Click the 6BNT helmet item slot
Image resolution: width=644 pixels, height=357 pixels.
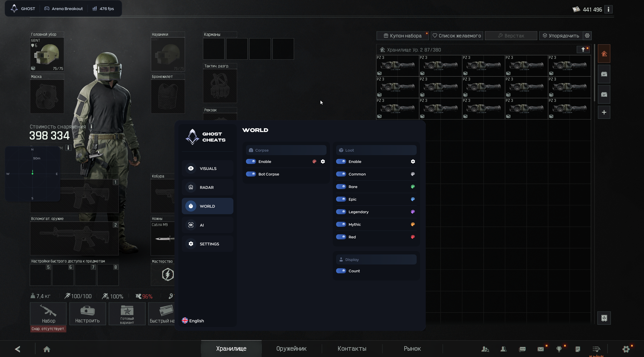coord(47,54)
